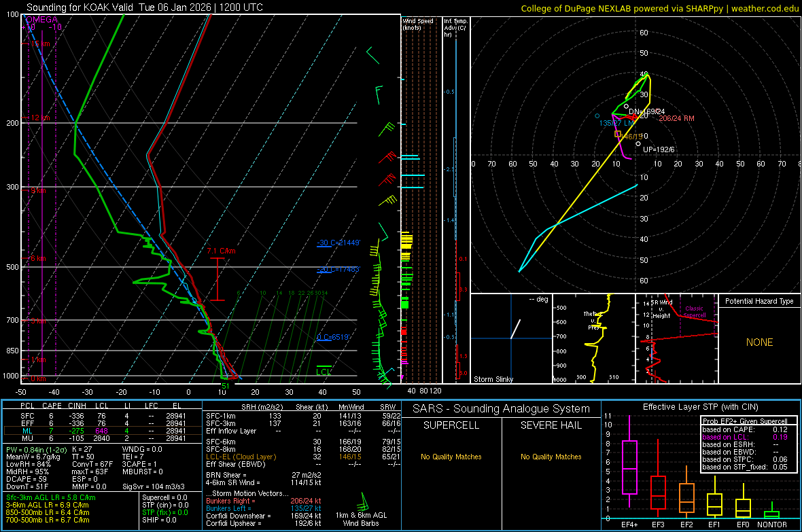The height and width of the screenshot is (532, 802).
Task: Select the '206/24 RM' storm motion label
Action: 677,118
